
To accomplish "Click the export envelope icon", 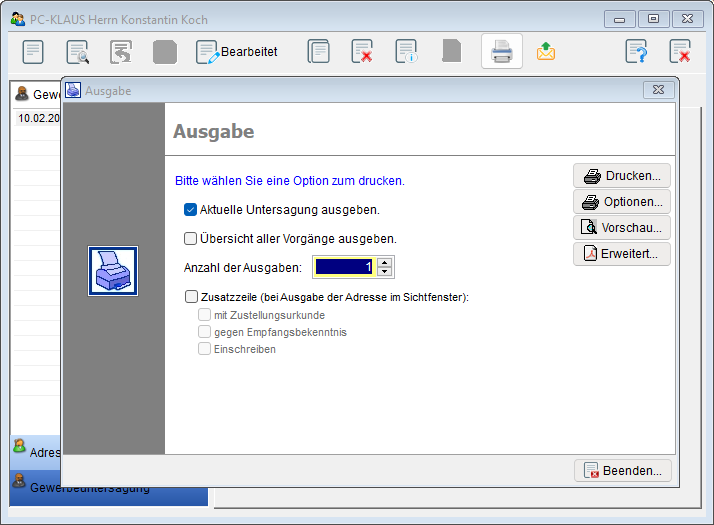I will pos(546,52).
